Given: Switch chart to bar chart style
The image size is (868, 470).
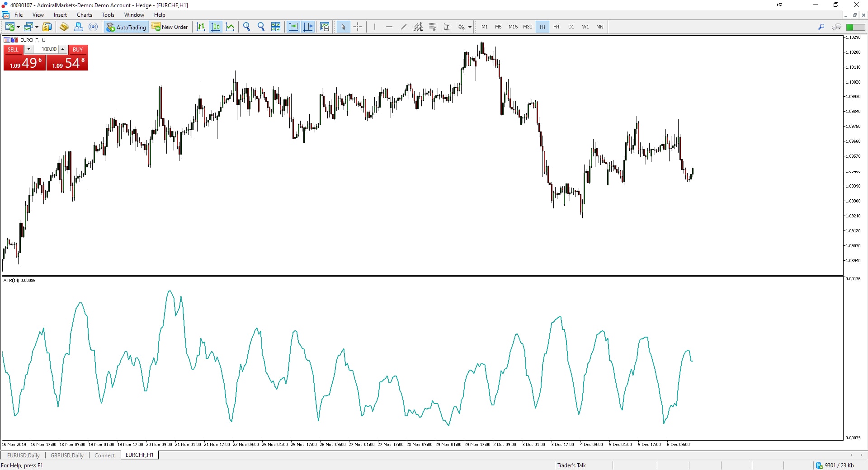Looking at the screenshot, I should [x=201, y=27].
